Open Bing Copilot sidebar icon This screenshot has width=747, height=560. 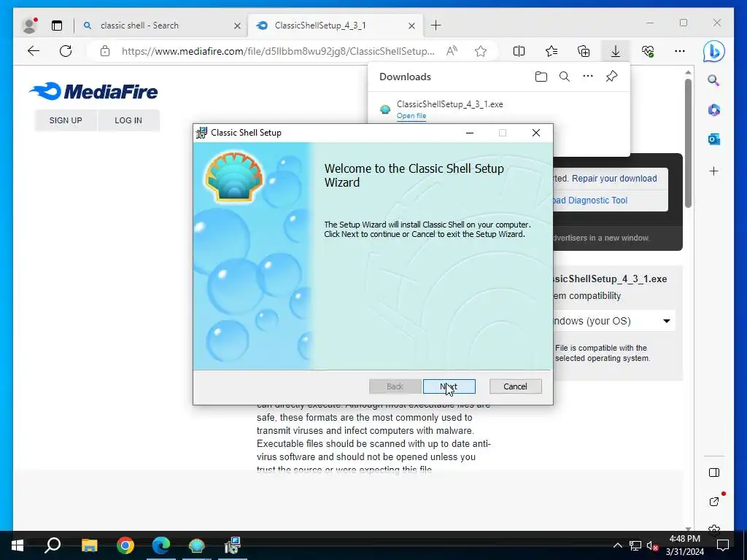(713, 52)
